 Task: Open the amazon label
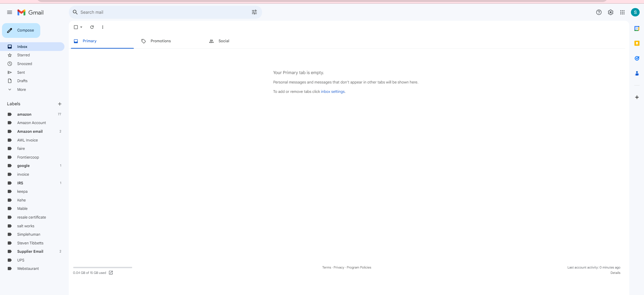[32, 114]
